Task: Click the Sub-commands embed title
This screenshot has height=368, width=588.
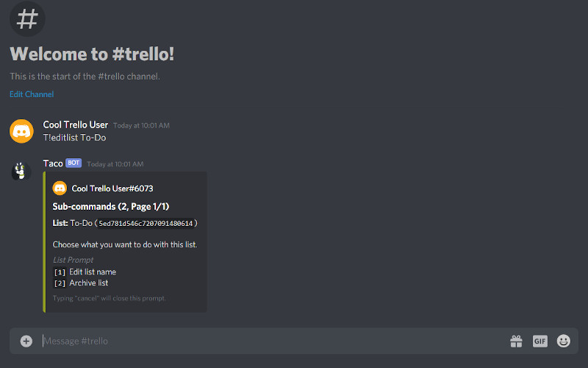Action: [x=111, y=207]
